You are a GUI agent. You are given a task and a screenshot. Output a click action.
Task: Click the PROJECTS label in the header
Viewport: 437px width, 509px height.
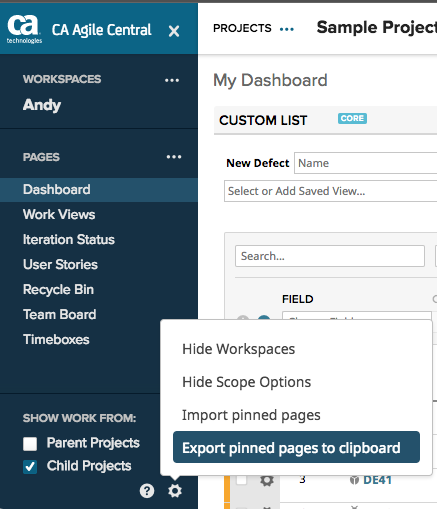click(x=242, y=28)
